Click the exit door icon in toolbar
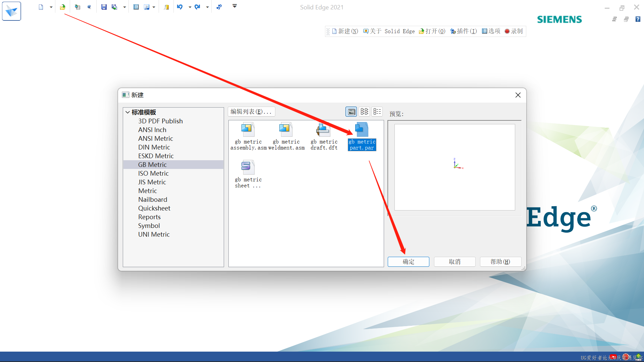The height and width of the screenshot is (362, 644). tap(166, 7)
